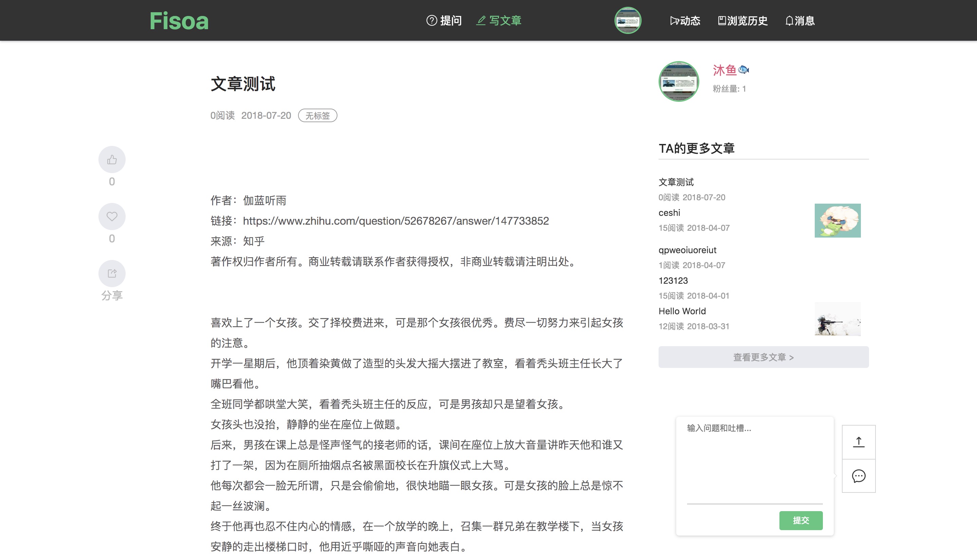Open 消息 notifications

800,20
